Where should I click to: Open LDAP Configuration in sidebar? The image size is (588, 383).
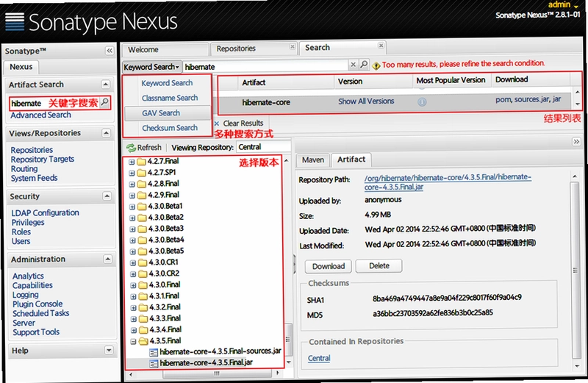tap(45, 213)
